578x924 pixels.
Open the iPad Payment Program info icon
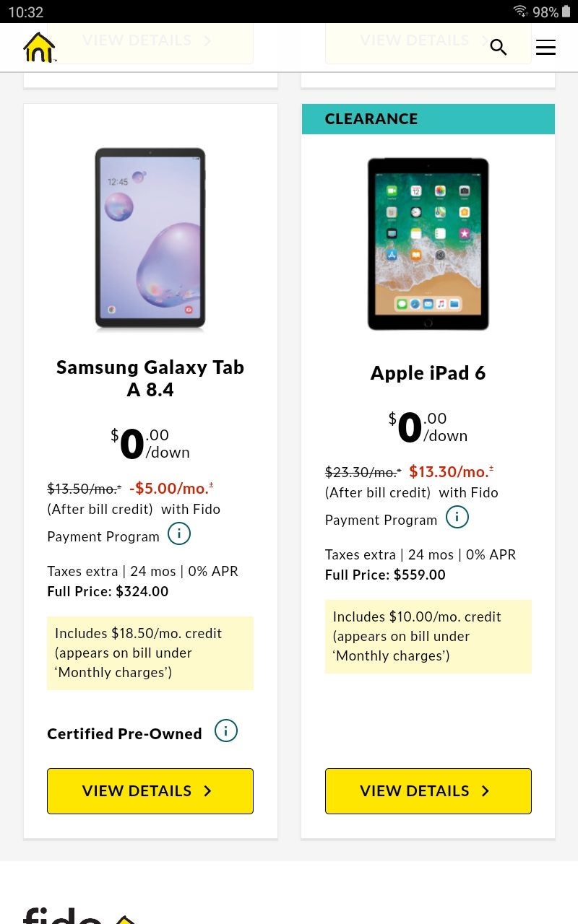(457, 517)
